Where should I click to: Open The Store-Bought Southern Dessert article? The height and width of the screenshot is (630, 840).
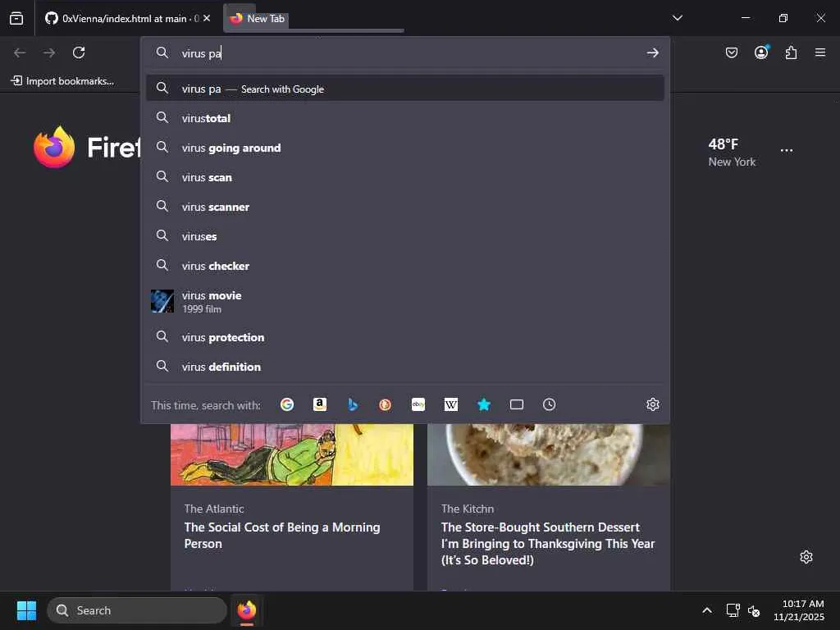(x=547, y=543)
